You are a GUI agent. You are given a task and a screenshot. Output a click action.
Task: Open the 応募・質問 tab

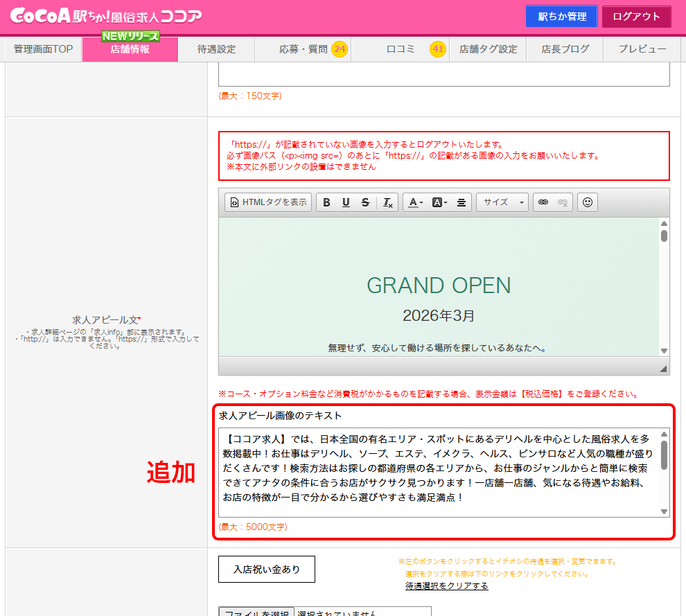coord(304,49)
